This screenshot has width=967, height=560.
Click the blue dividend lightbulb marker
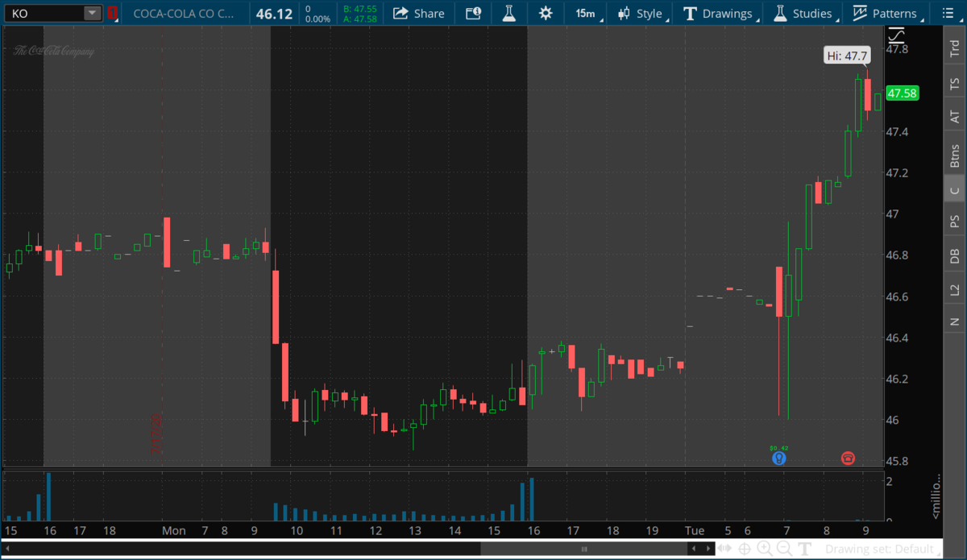click(778, 458)
